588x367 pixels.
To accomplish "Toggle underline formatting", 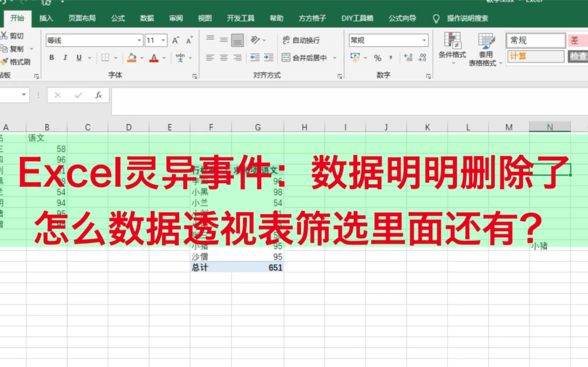I will (79, 58).
